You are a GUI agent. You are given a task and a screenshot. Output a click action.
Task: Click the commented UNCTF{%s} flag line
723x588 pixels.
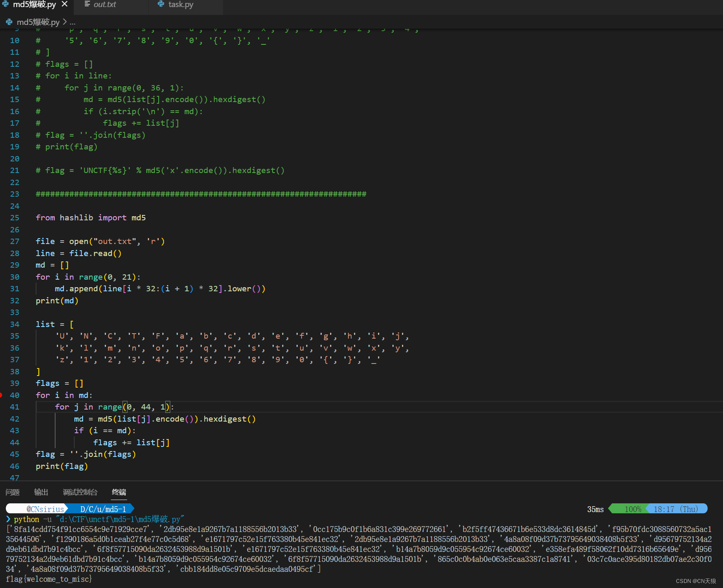pos(160,171)
